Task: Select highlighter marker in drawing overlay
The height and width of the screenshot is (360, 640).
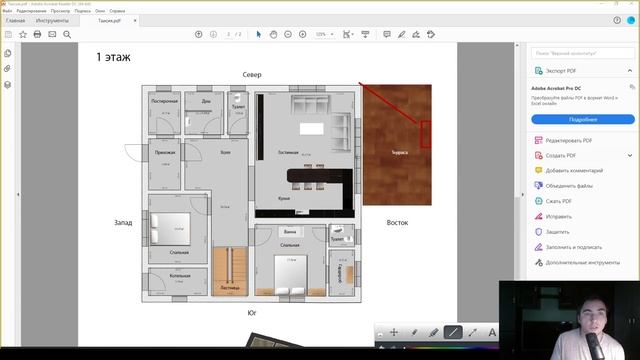Action: 433,333
